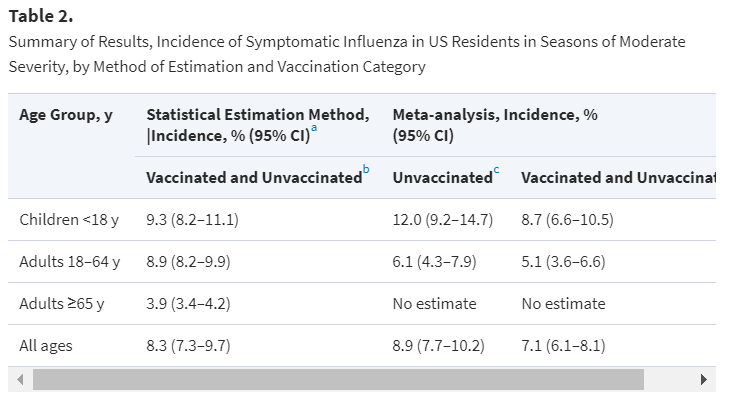741x397 pixels.
Task: Open footnote c next to Unvaccinated
Action: pyautogui.click(x=496, y=170)
